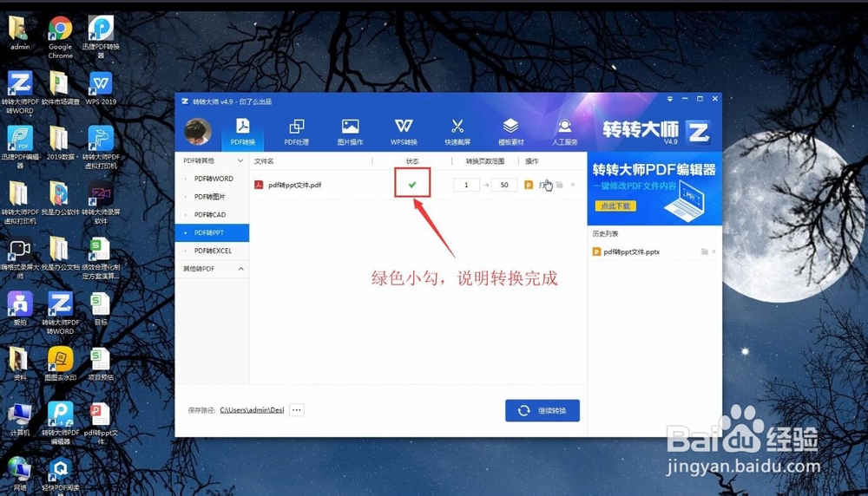
Task: Click the user avatar picture
Action: pos(198,132)
